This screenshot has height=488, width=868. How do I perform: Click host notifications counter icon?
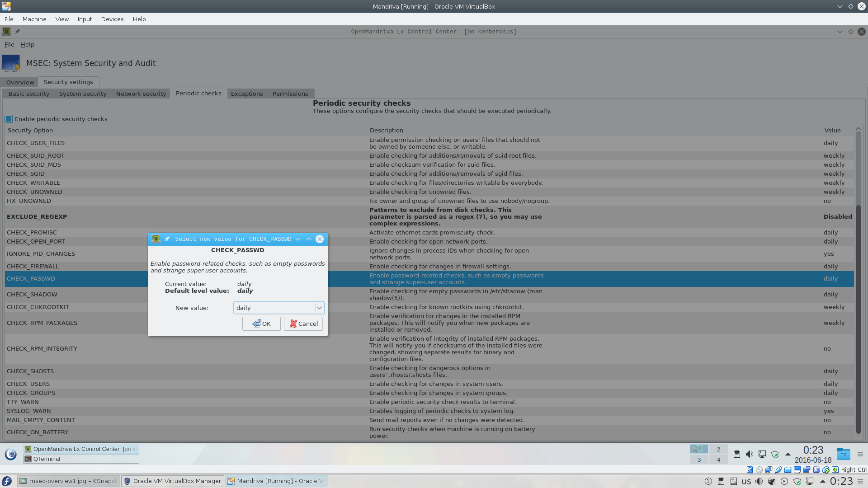[708, 481]
